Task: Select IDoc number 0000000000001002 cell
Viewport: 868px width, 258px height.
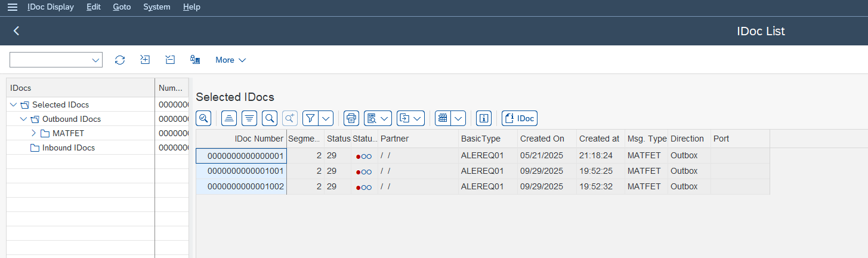Action: pyautogui.click(x=242, y=187)
